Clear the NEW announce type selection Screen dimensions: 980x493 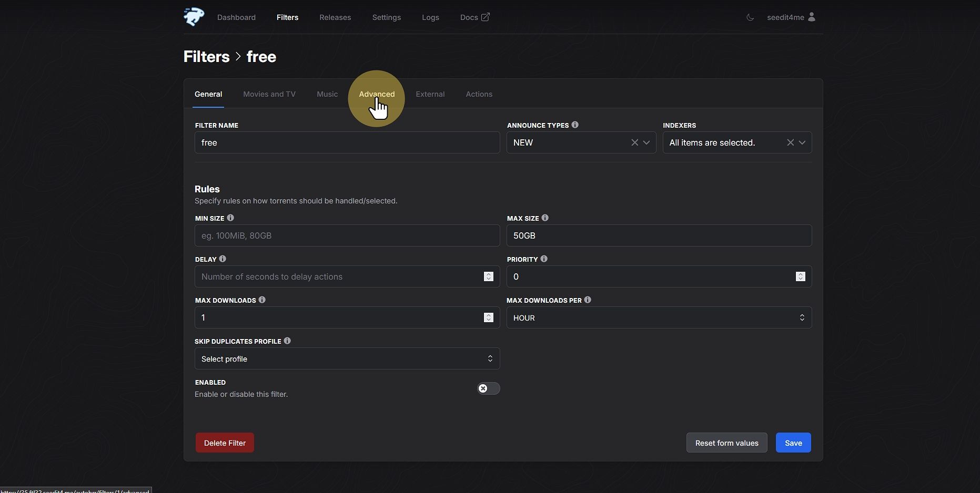[x=635, y=142]
